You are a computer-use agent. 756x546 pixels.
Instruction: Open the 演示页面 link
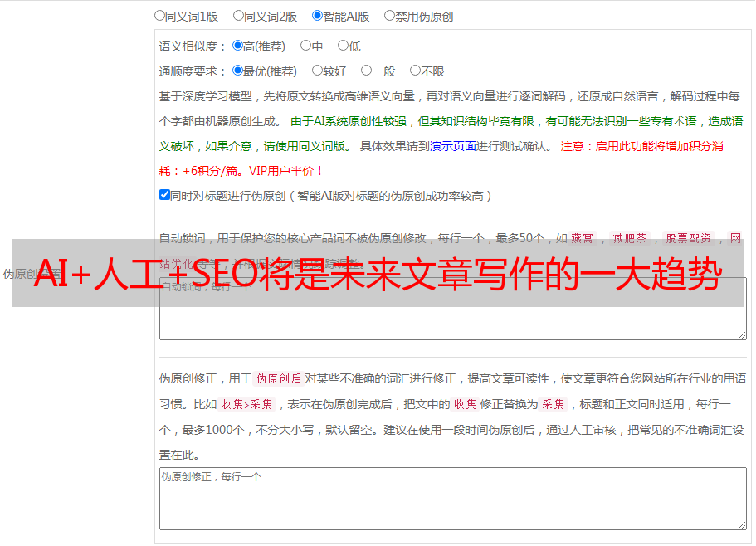coord(453,146)
